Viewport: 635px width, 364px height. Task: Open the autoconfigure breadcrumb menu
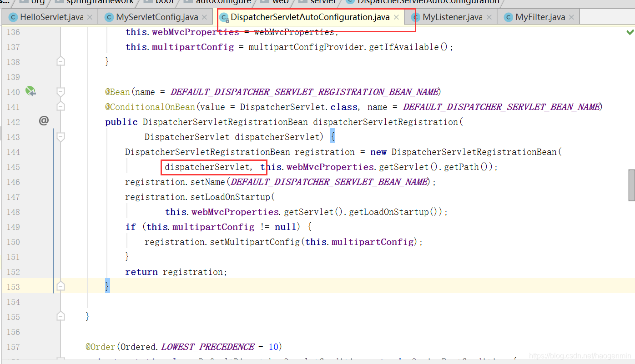223,2
